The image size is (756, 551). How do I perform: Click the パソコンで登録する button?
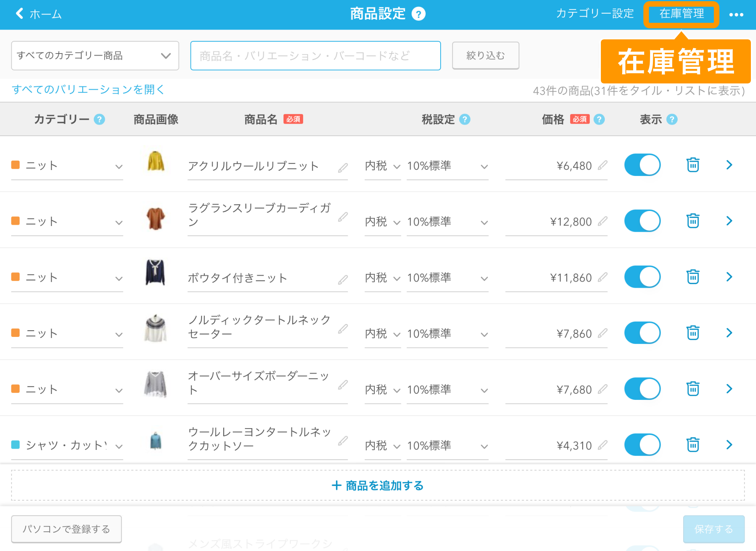tap(66, 529)
